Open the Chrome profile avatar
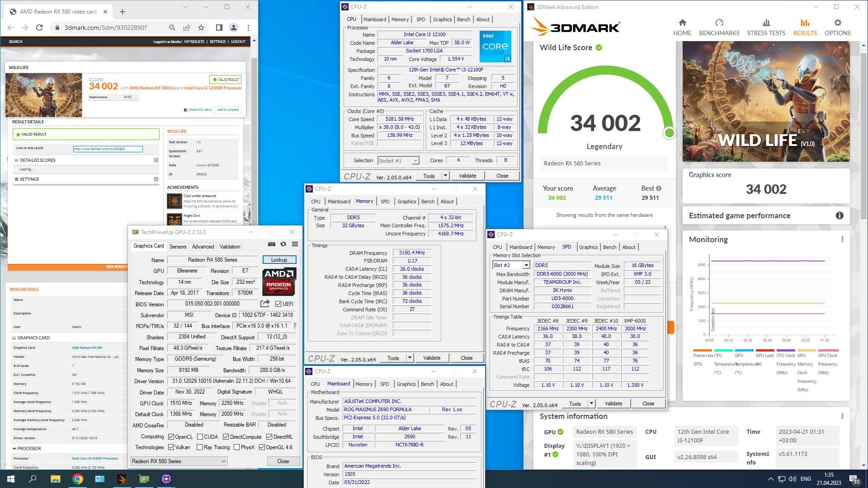The height and width of the screenshot is (488, 868). (234, 28)
